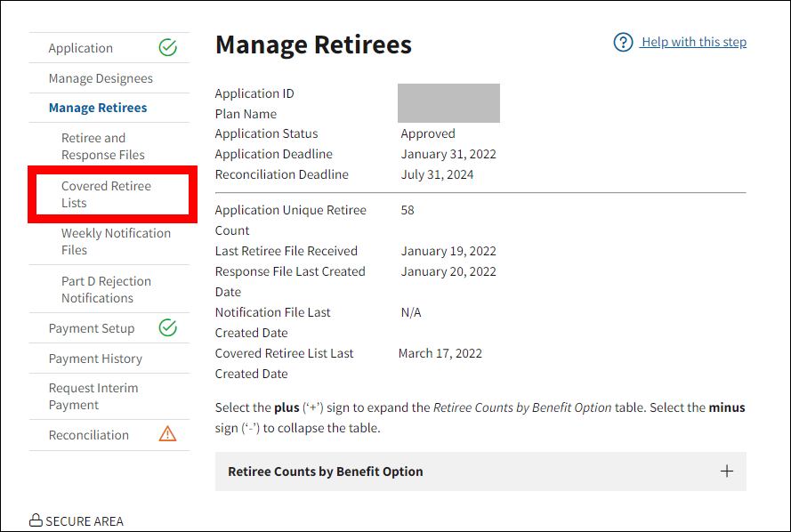This screenshot has height=532, width=791.
Task: Open the Help with this step link
Action: pyautogui.click(x=693, y=43)
